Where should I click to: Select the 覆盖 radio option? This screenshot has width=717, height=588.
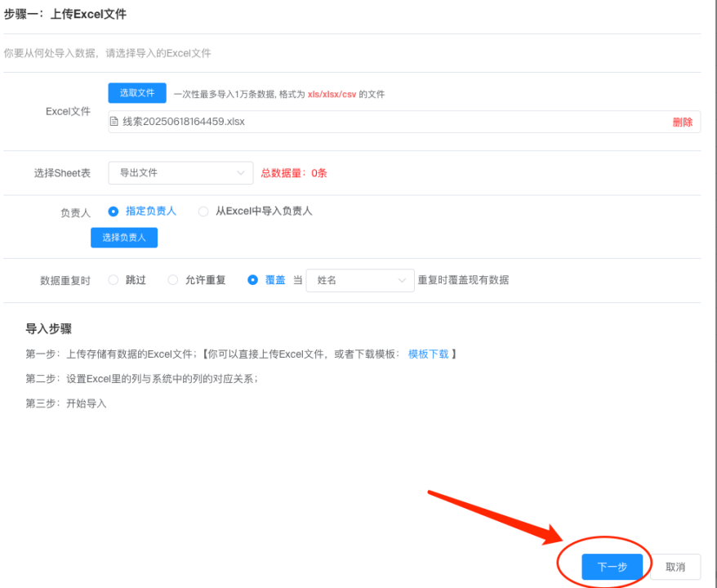253,280
